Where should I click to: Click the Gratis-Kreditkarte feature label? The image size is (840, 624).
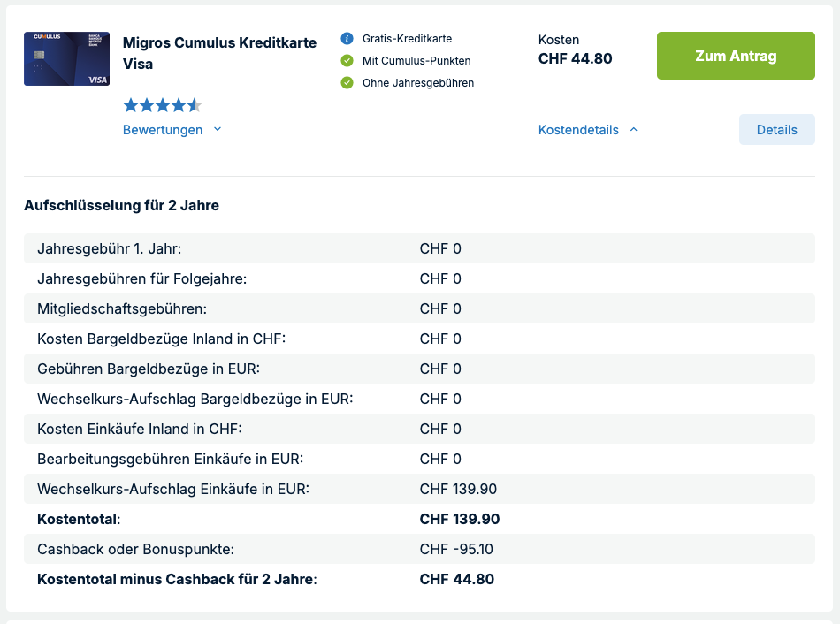tap(407, 39)
